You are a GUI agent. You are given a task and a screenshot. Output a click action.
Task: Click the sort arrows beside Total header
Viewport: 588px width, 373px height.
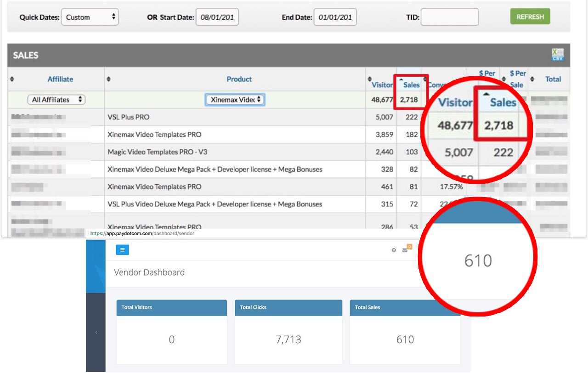tap(532, 79)
